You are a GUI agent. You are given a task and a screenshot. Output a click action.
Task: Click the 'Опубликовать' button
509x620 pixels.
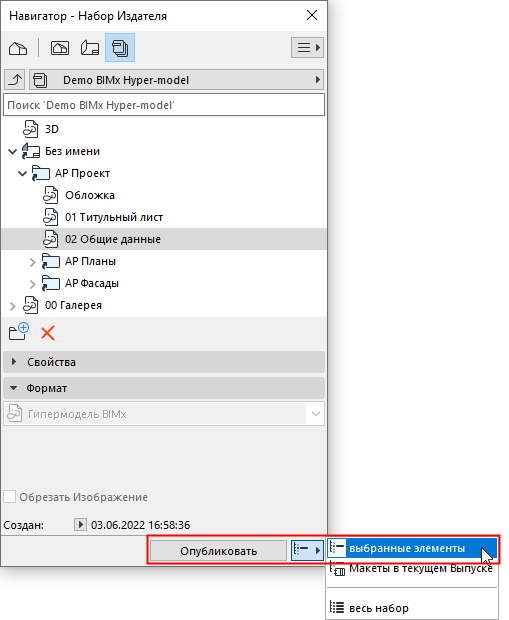pos(218,551)
